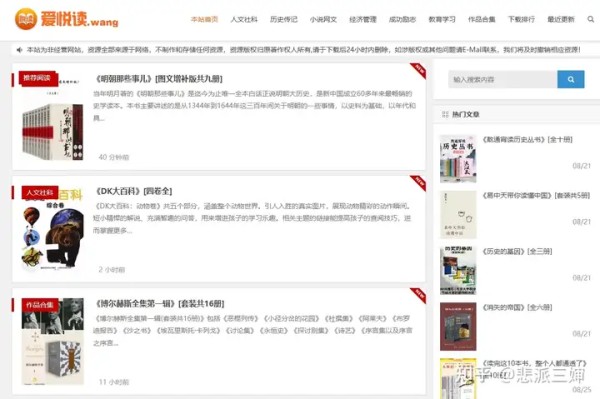Viewport: 600px width, 399px height.
Task: Click the DK大百科 description excerpt
Action: point(252,218)
